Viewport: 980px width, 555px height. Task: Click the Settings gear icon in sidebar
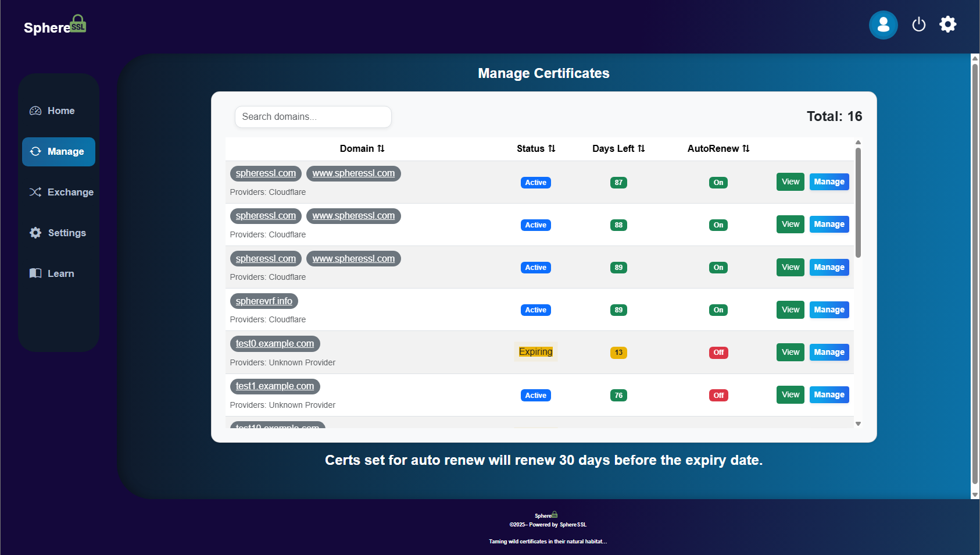coord(35,233)
